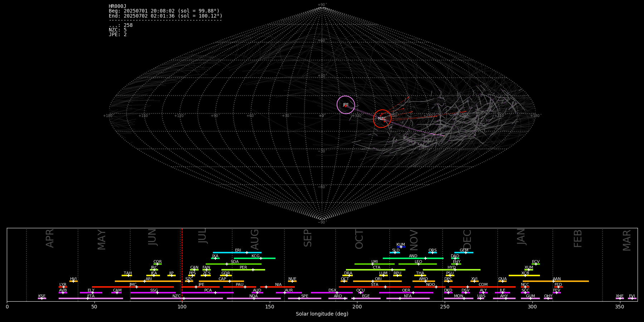Click the HVI shower label
The width and height of the screenshot is (644, 322).
tap(73, 279)
